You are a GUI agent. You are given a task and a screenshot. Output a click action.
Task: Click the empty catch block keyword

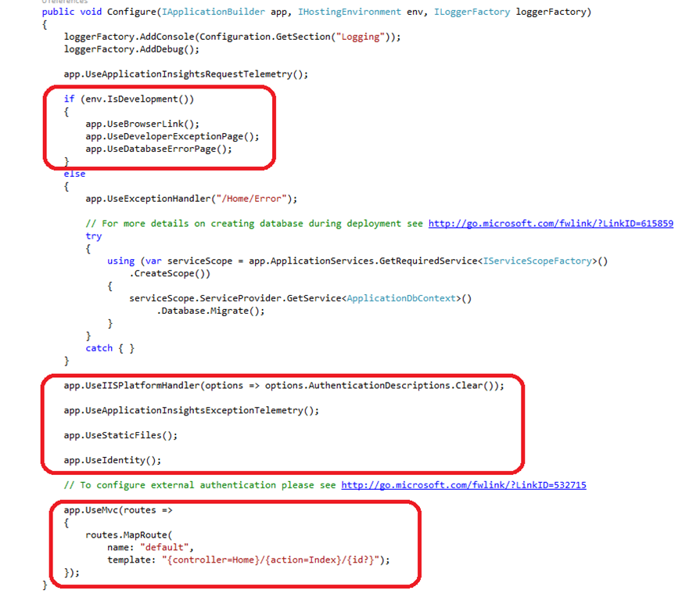(99, 347)
